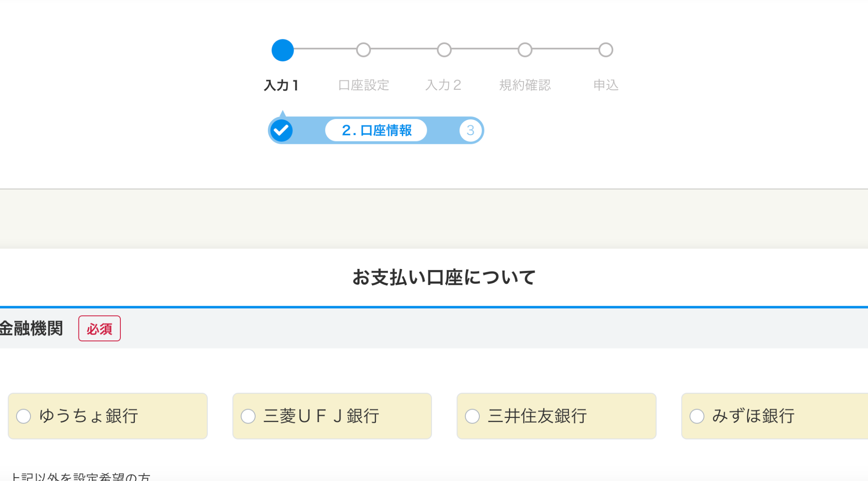Click the blue filled 入力1 step circle

282,50
